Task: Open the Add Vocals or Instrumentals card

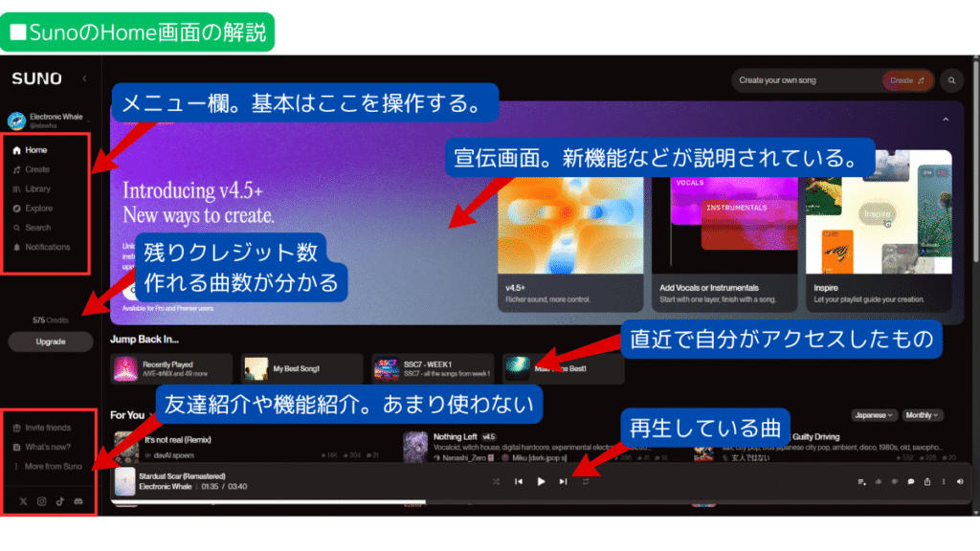Action: 724,244
